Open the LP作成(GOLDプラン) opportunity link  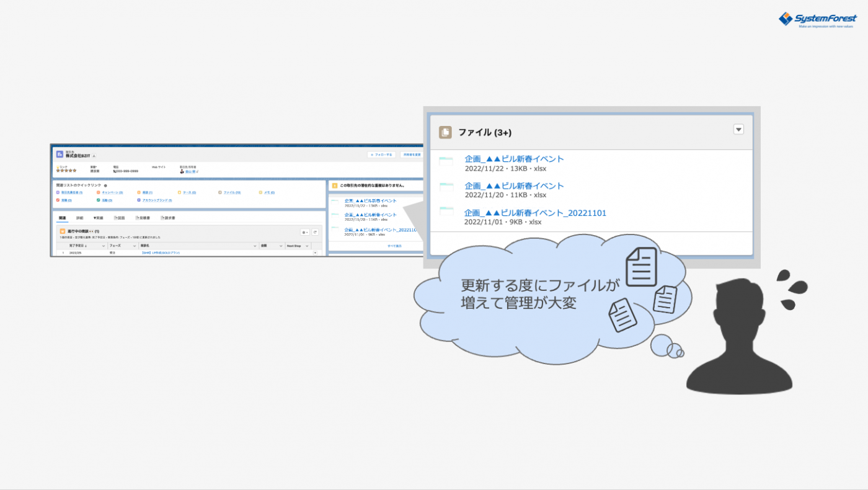[161, 253]
